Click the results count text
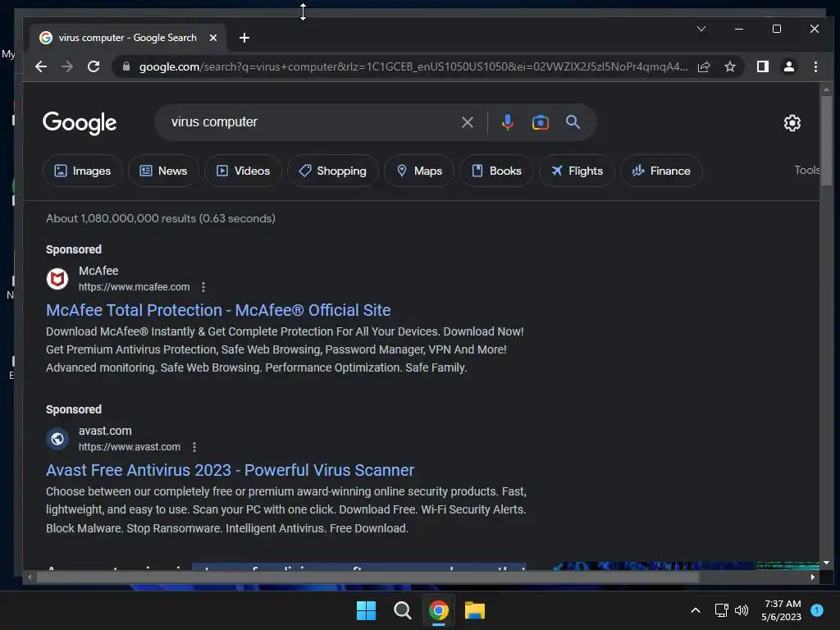Viewport: 840px width, 630px height. [x=161, y=218]
